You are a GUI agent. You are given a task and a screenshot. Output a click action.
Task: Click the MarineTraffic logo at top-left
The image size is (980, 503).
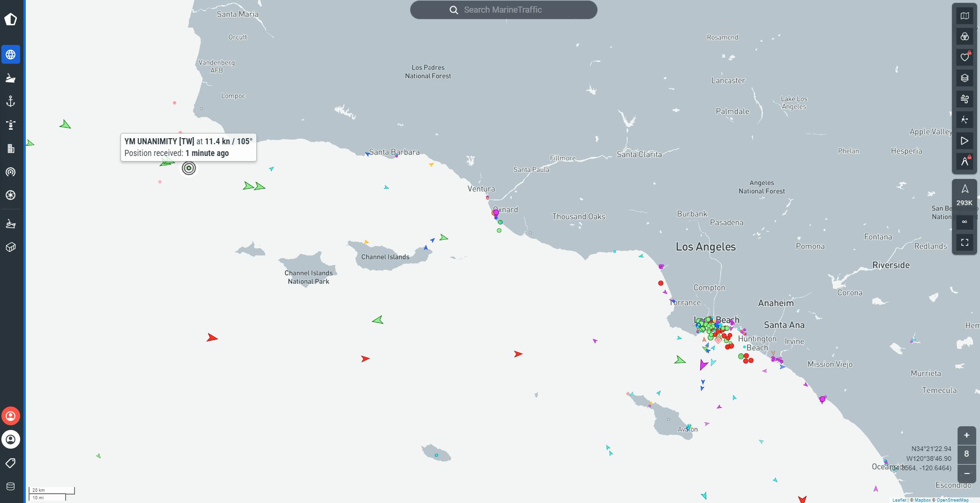coord(10,19)
